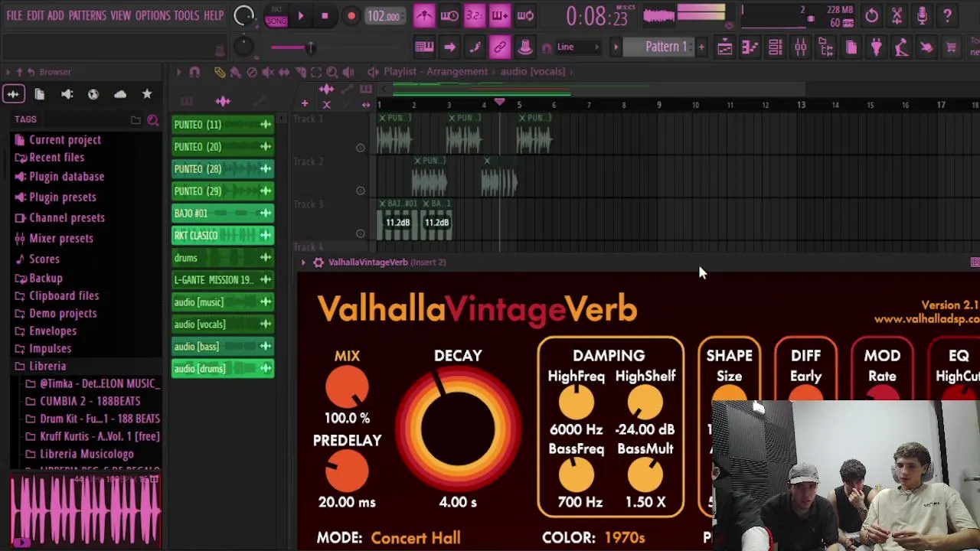This screenshot has width=980, height=551.
Task: Select the playlist zoom magnifier tool
Action: pyautogui.click(x=332, y=72)
